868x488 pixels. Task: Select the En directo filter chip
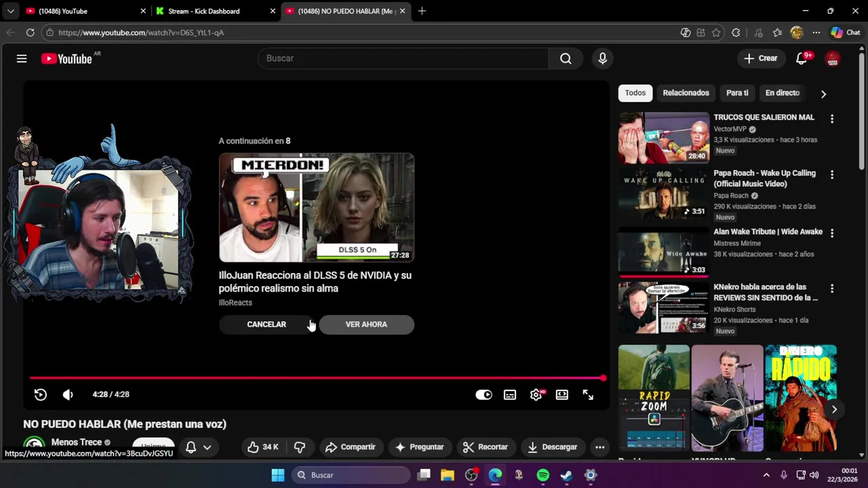pos(783,93)
